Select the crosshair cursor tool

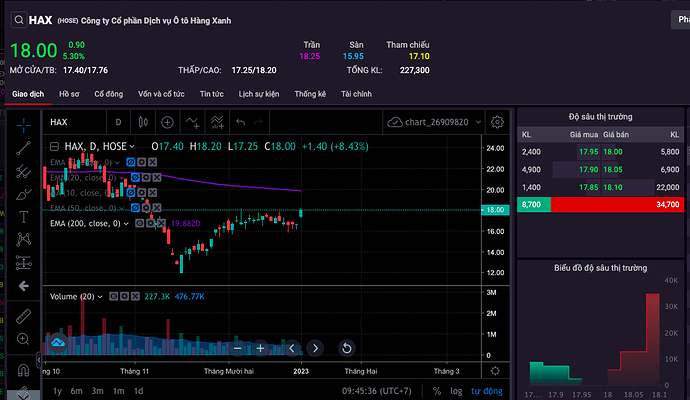(23, 125)
